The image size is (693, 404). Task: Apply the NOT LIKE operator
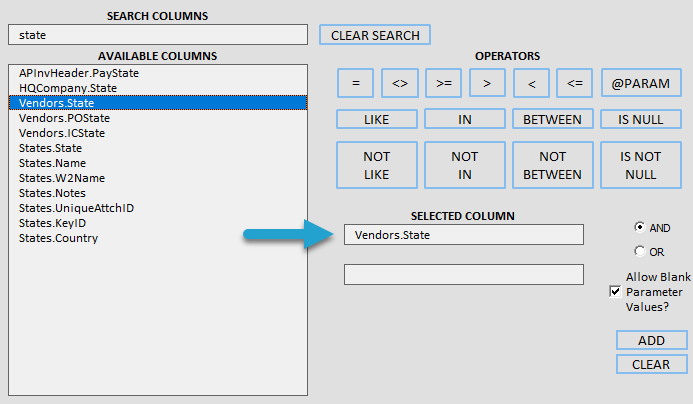[x=377, y=165]
